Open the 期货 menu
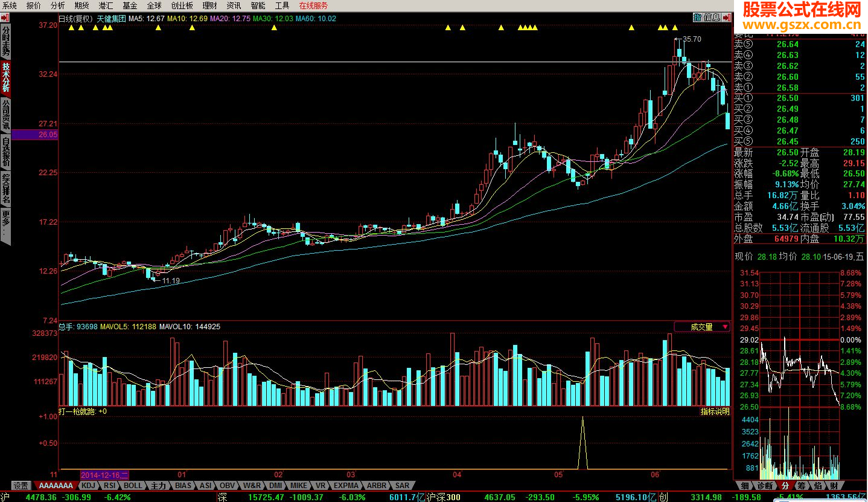868x502 pixels. [81, 5]
